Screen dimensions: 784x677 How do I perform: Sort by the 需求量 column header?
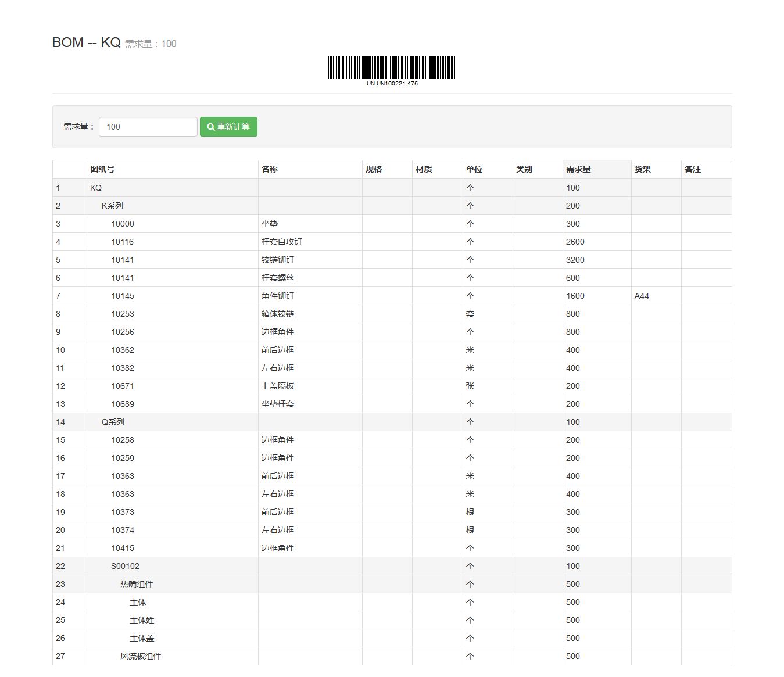coord(578,169)
